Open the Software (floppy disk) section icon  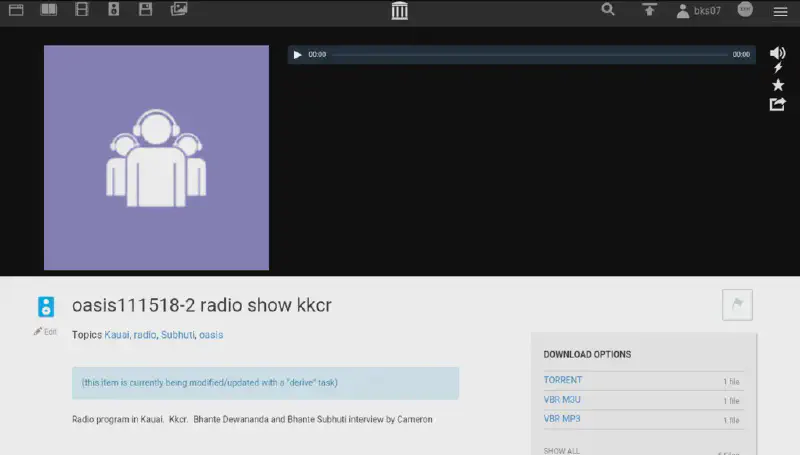click(146, 9)
